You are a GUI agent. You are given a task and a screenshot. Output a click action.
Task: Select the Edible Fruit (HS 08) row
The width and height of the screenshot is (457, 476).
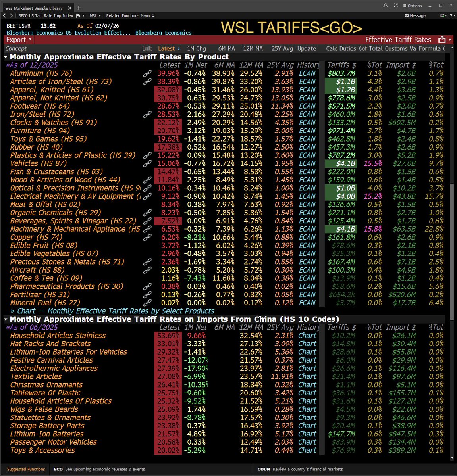[x=224, y=246]
